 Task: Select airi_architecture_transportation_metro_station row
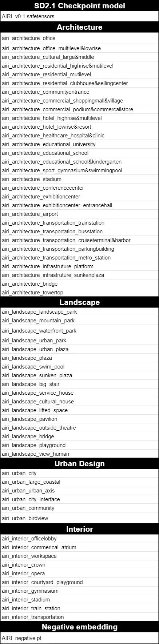coord(79,258)
